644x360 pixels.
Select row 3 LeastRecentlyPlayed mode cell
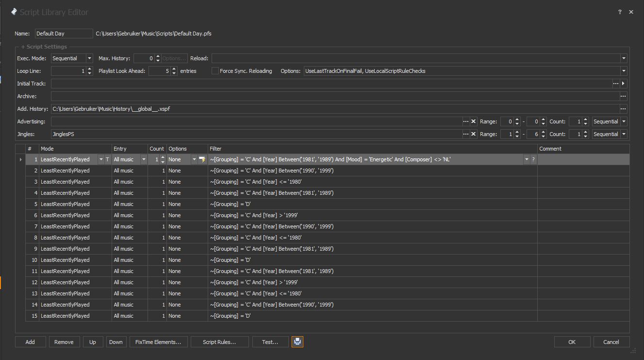[x=75, y=182]
